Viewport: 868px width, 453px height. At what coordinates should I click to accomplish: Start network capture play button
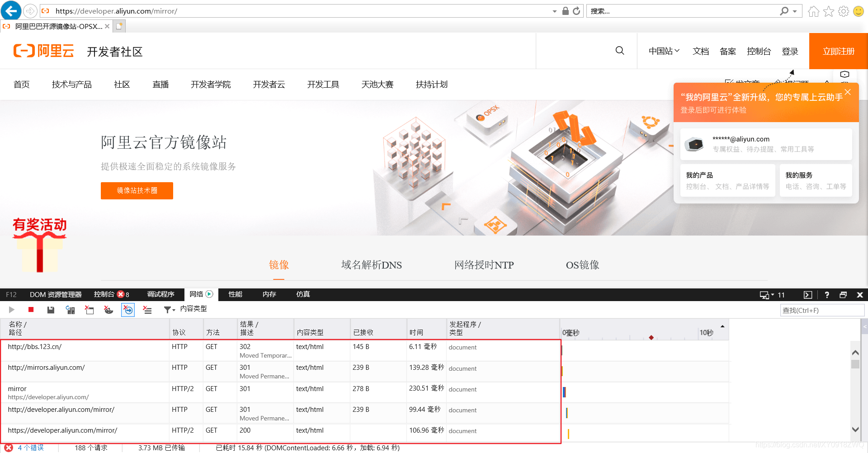point(12,310)
